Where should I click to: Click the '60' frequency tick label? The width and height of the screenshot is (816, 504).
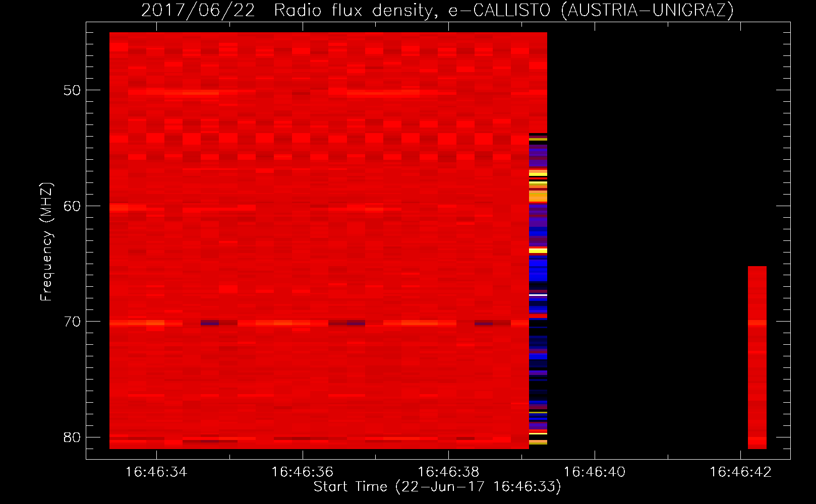[72, 206]
